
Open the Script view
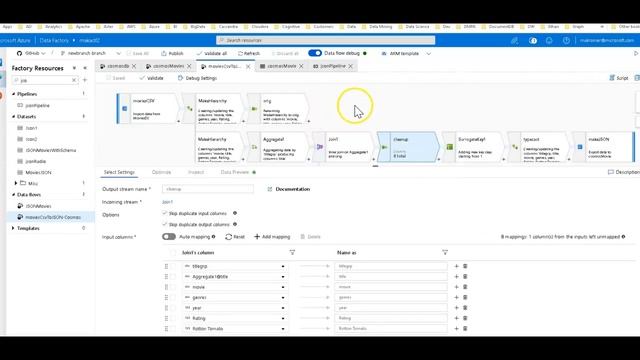click(x=619, y=78)
